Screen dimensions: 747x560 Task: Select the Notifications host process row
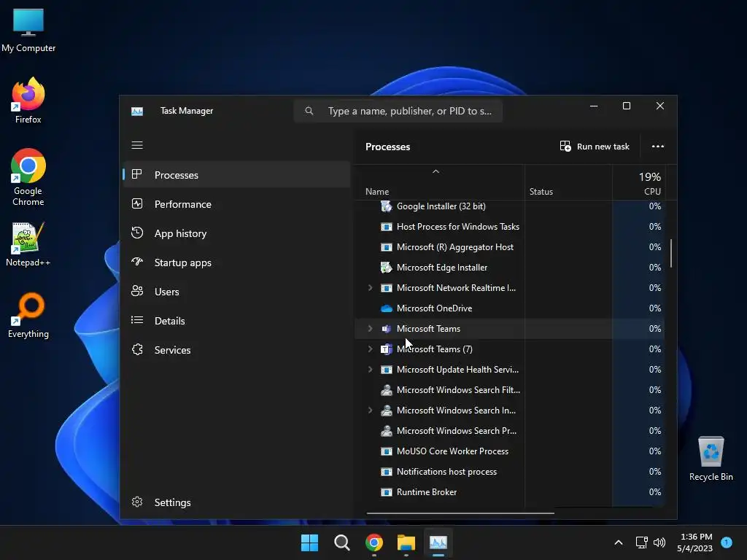tap(508, 472)
